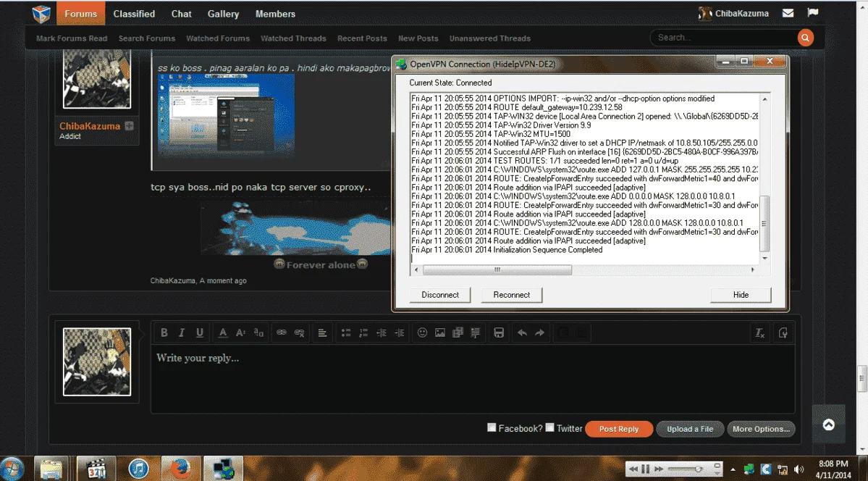Undo last edit in reply editor
This screenshot has width=868, height=481.
pos(522,332)
